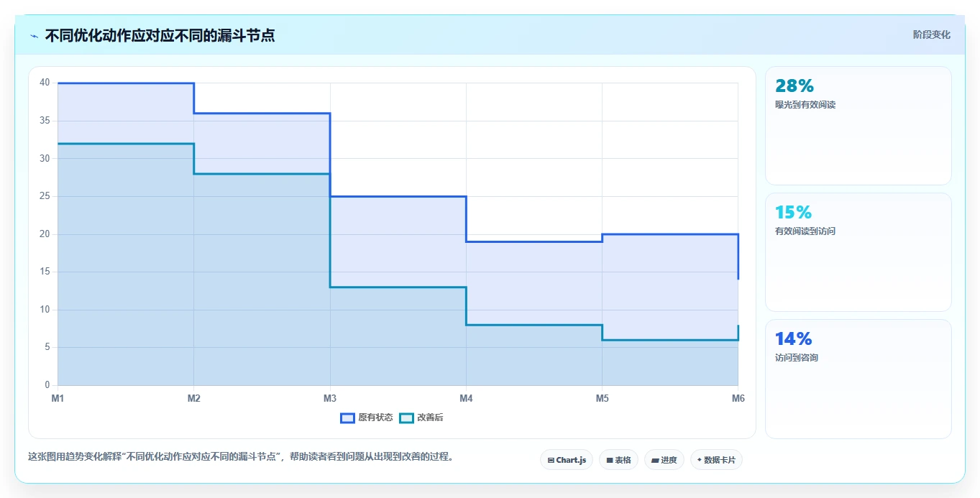Click the 阶段变化 label in header

pyautogui.click(x=932, y=34)
